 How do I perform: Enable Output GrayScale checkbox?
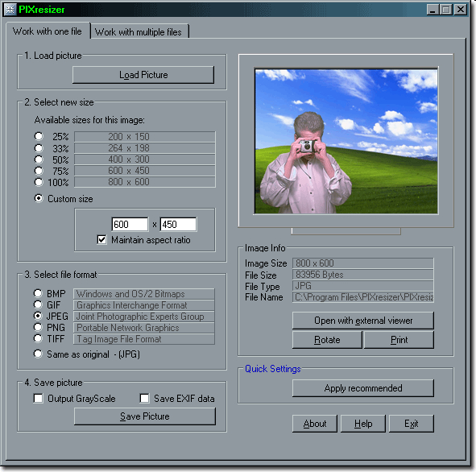(x=38, y=398)
